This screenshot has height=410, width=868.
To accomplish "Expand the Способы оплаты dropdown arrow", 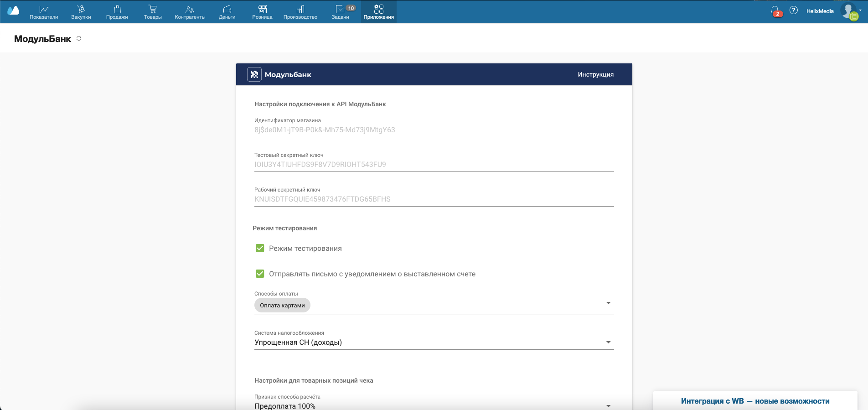I will [608, 303].
